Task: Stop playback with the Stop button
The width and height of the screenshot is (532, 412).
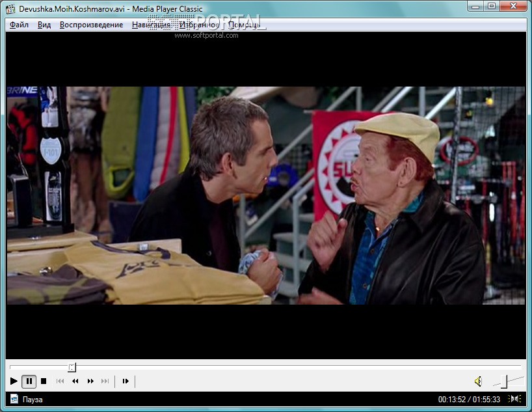Action: pos(44,381)
